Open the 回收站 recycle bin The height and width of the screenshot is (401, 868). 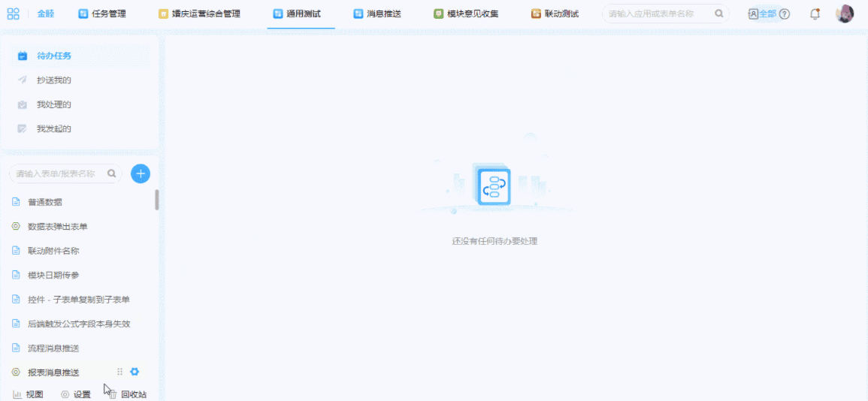[128, 394]
